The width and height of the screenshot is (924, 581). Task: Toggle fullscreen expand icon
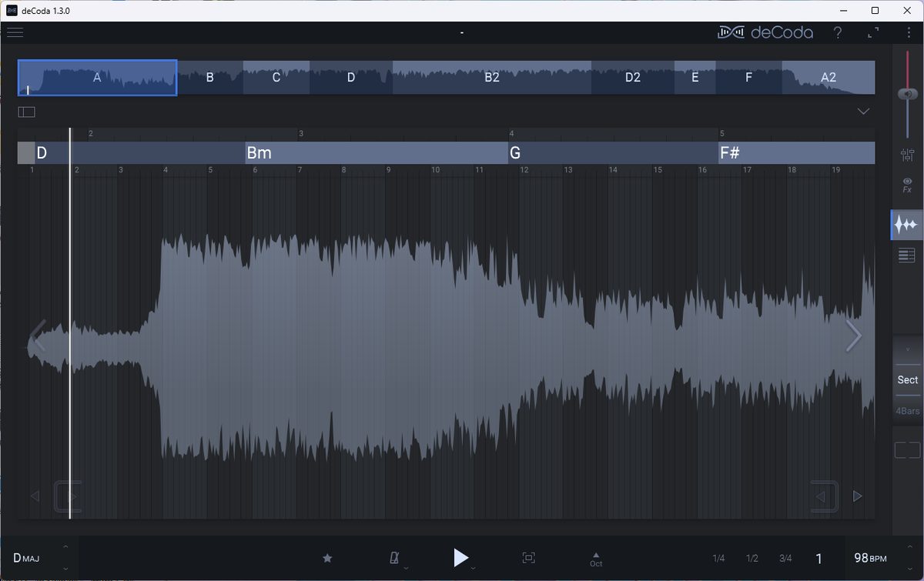tap(873, 32)
